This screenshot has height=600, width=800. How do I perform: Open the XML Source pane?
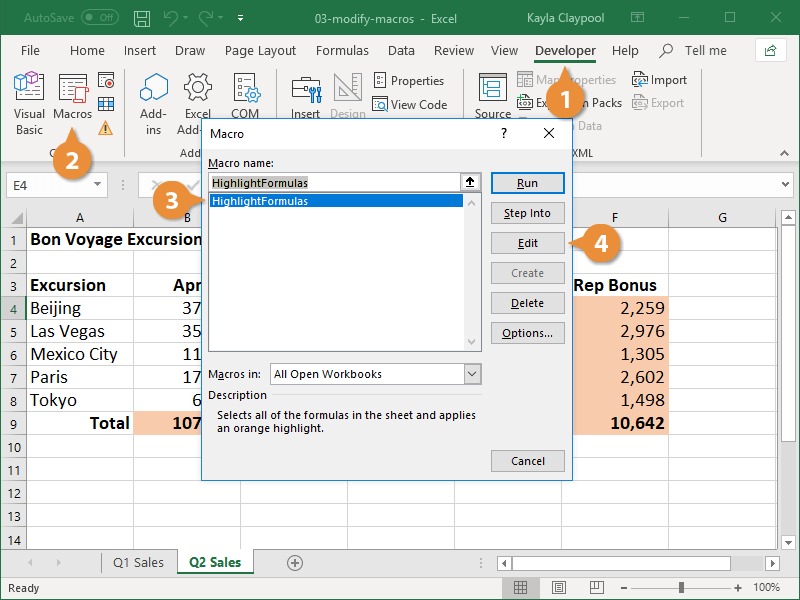(x=492, y=95)
